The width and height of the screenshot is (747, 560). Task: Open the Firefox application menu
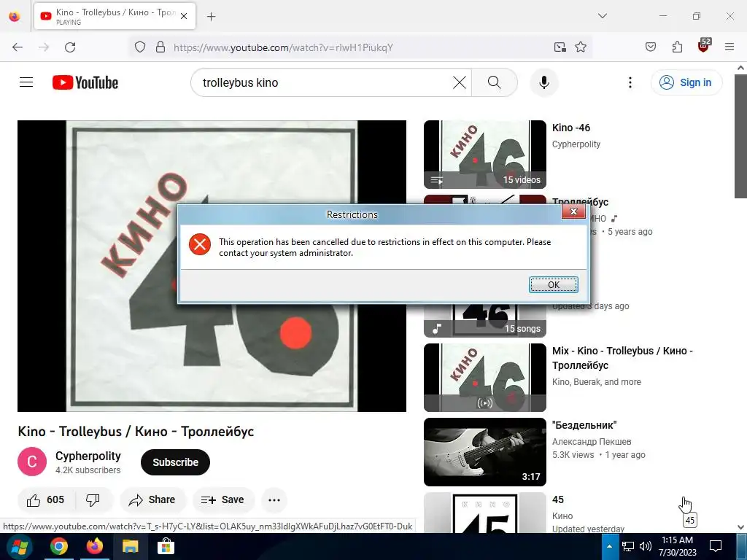point(729,47)
